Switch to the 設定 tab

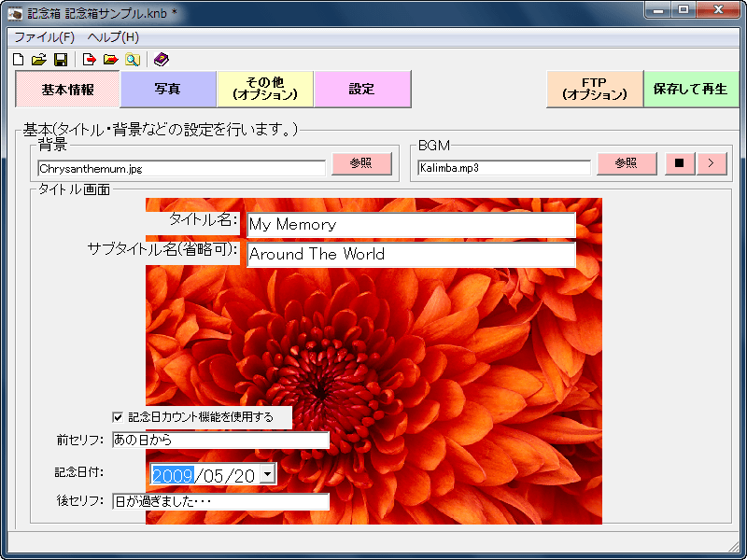tap(362, 89)
